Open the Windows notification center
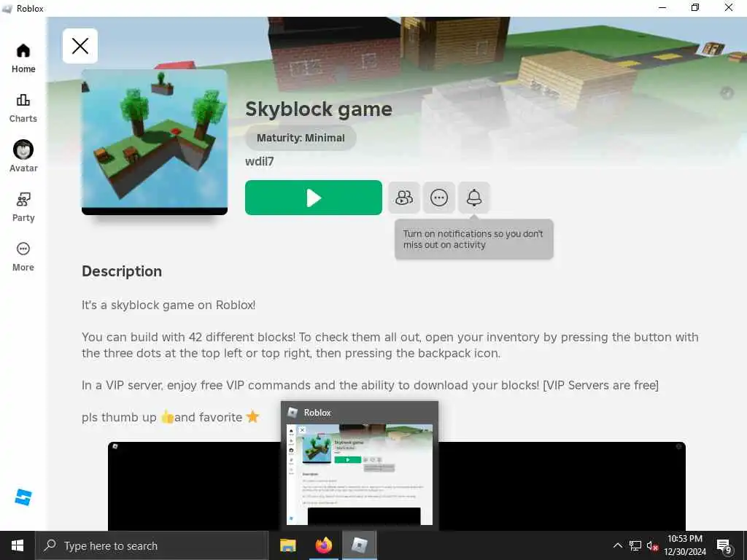This screenshot has width=747, height=560. tap(724, 546)
